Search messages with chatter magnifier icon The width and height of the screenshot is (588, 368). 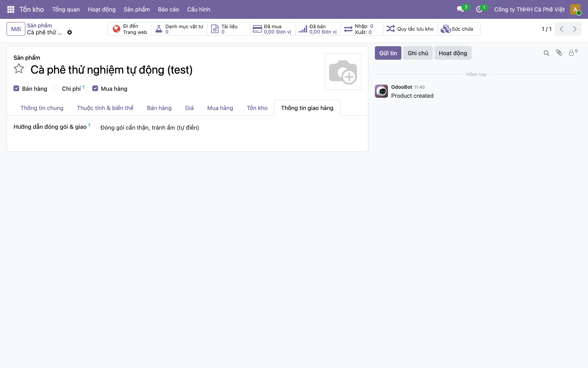tap(546, 53)
